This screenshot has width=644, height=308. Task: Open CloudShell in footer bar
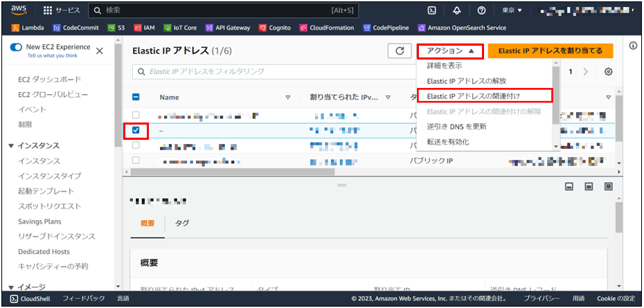pos(31,298)
